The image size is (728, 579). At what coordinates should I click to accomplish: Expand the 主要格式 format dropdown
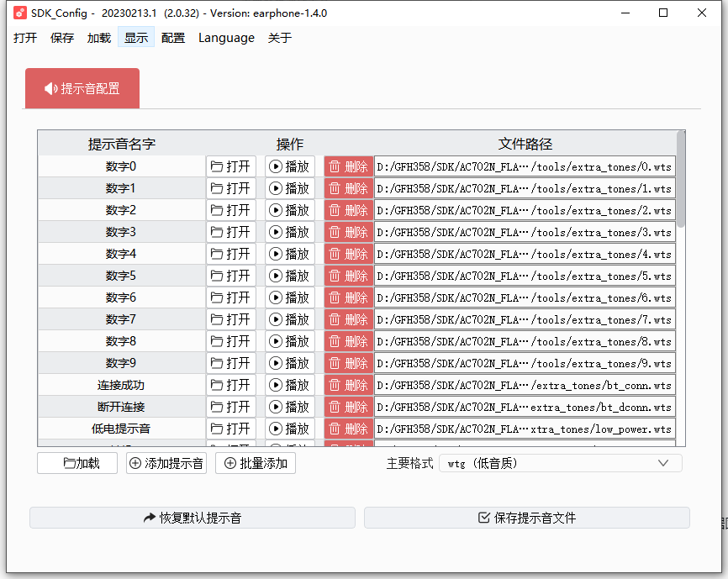[561, 463]
